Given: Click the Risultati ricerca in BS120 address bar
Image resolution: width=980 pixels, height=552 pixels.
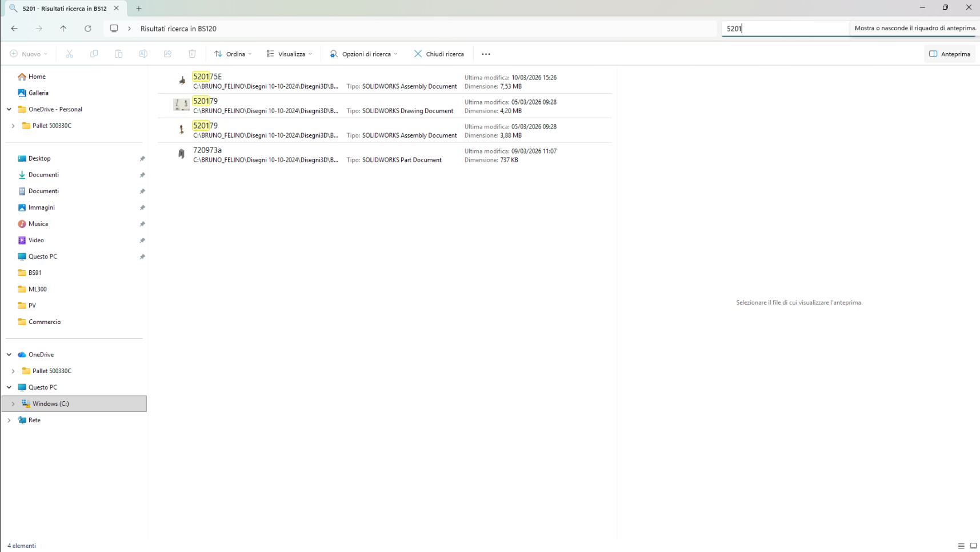Looking at the screenshot, I should pos(410,29).
